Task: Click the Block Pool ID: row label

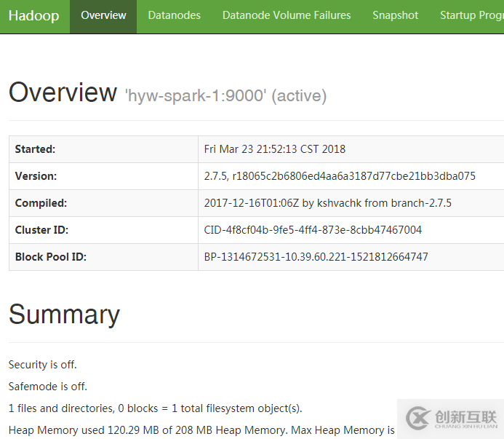Action: click(51, 257)
